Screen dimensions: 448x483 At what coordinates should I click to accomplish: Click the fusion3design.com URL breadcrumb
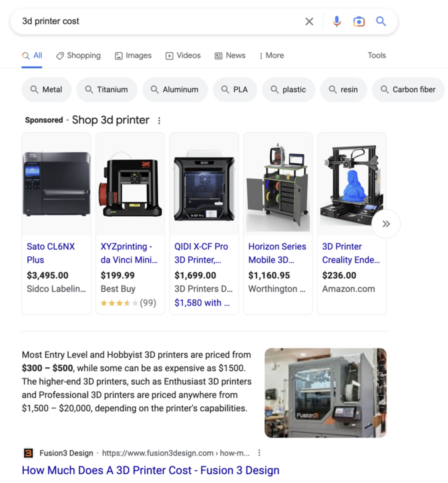tap(176, 453)
